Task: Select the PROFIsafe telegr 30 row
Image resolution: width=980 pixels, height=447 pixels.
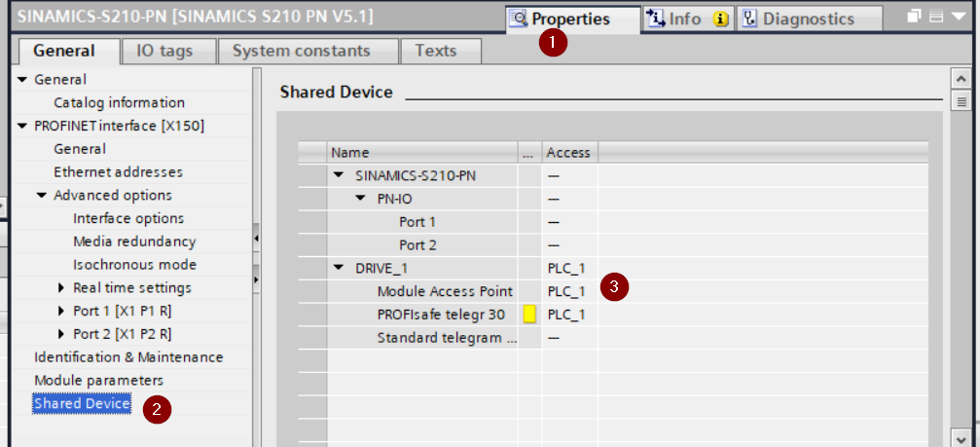Action: click(612, 315)
